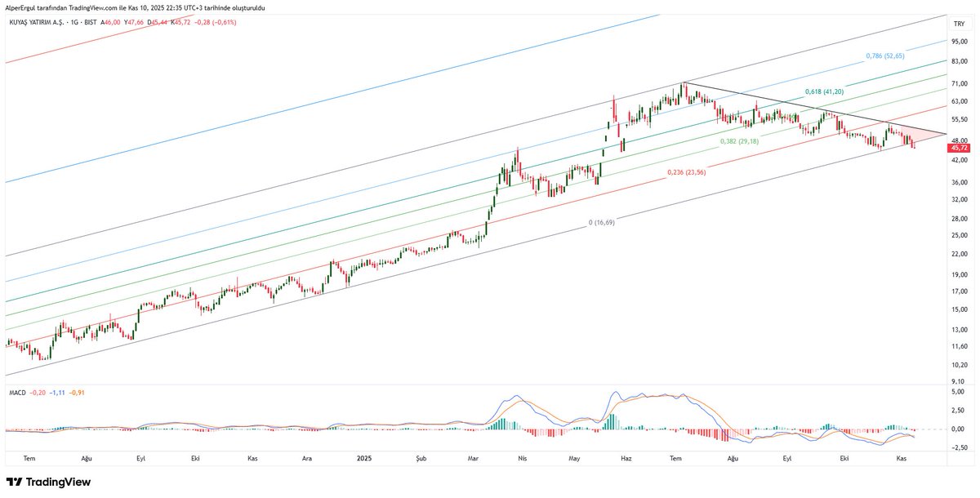Click the TRY currency label on the price axis
980x498 pixels.
tap(959, 24)
